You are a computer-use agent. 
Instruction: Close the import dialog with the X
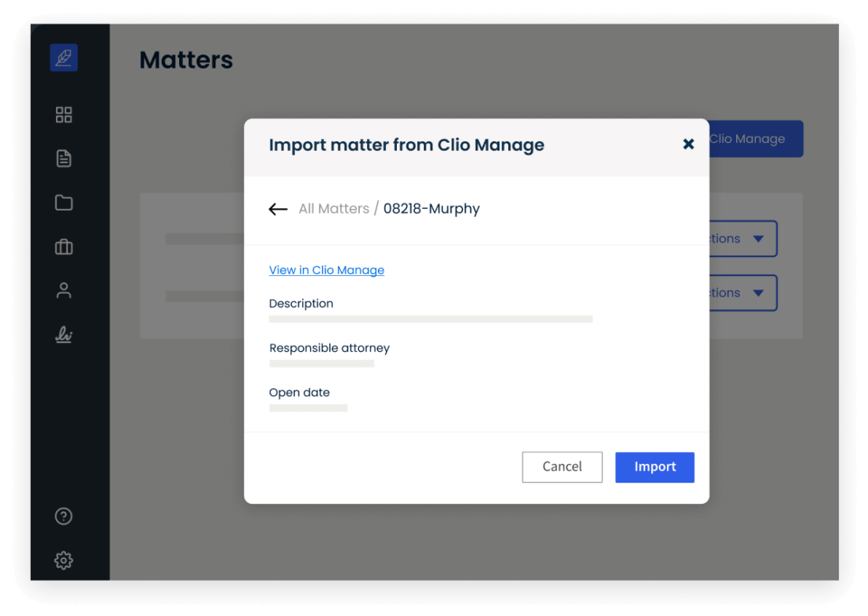[688, 144]
